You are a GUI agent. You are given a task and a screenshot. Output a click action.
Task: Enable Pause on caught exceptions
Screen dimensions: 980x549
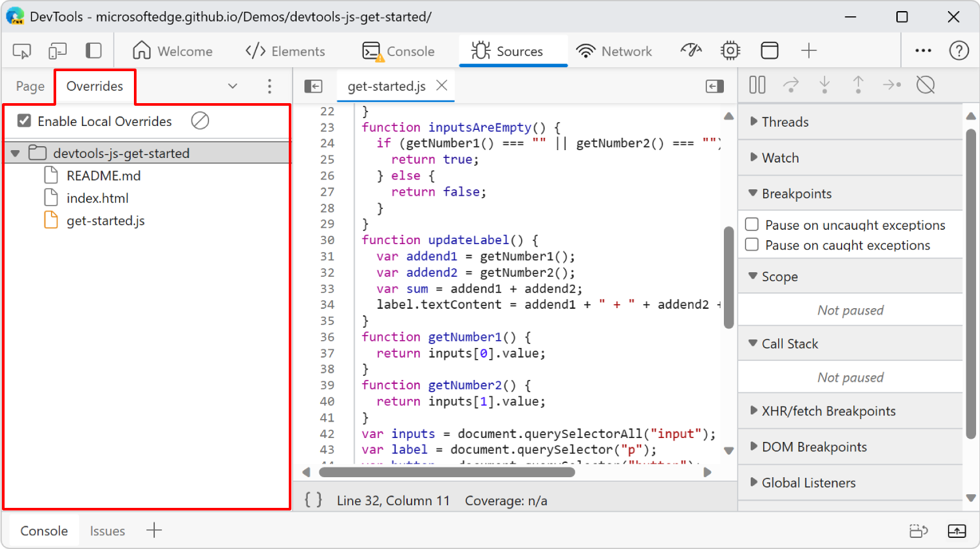752,245
